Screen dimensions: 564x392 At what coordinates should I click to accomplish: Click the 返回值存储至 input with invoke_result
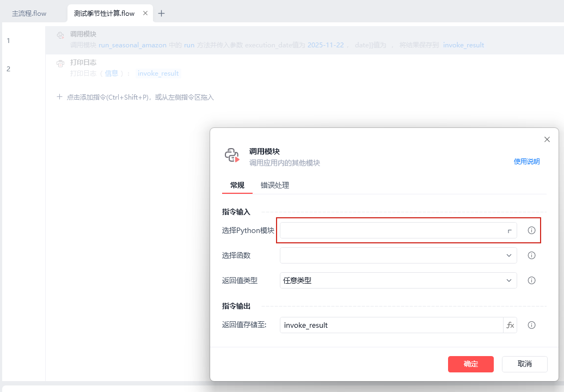(x=391, y=326)
